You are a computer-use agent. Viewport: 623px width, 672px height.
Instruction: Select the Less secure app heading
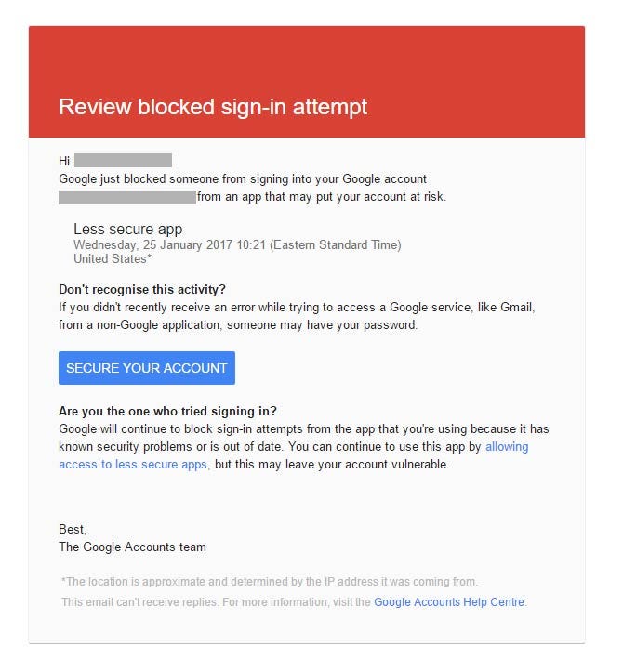tap(127, 229)
